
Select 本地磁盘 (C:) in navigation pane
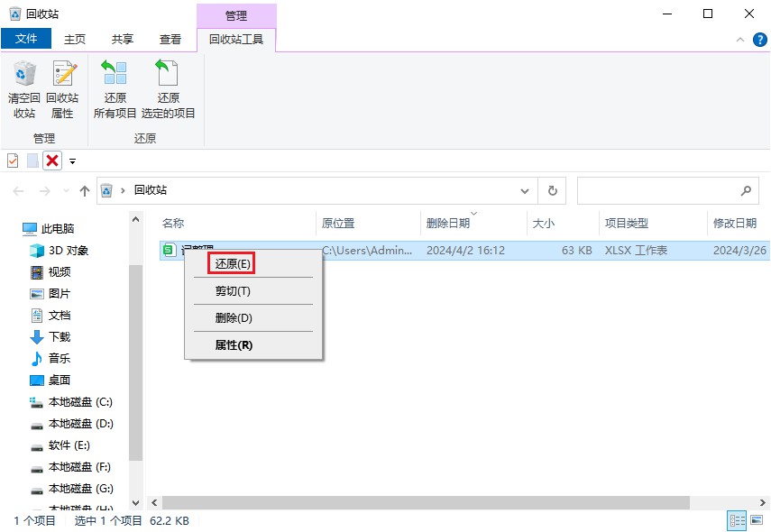(79, 402)
